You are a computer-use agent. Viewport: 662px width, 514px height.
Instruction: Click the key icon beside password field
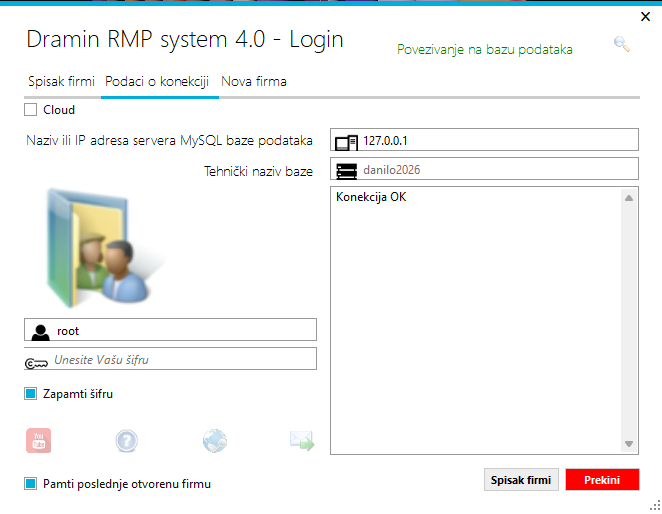pyautogui.click(x=36, y=363)
